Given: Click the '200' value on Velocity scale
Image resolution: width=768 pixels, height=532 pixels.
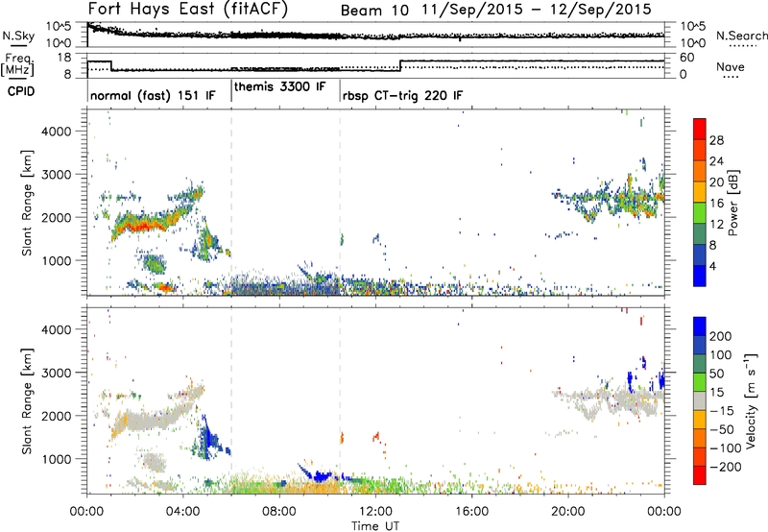Looking at the screenshot, I should tap(721, 336).
